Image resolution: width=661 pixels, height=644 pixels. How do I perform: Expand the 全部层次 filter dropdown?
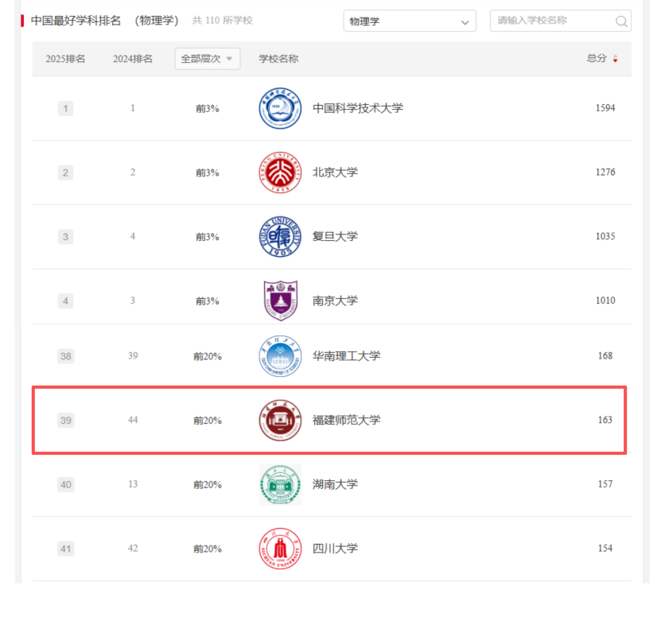pos(207,59)
